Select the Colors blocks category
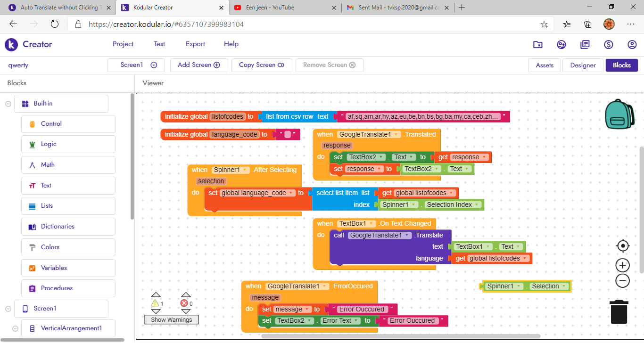Viewport: 644px width, 343px height. click(x=68, y=247)
